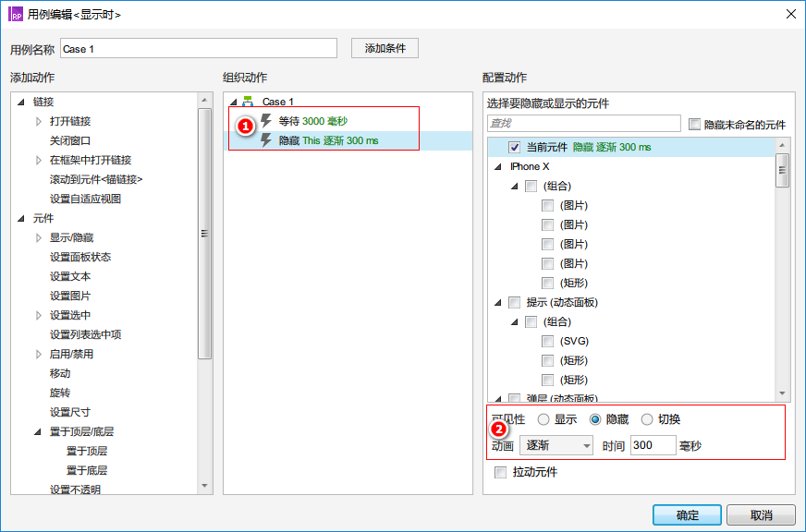Viewport: 806px width, 532px height.
Task: Choose the 关闭窗口 action
Action: click(70, 141)
